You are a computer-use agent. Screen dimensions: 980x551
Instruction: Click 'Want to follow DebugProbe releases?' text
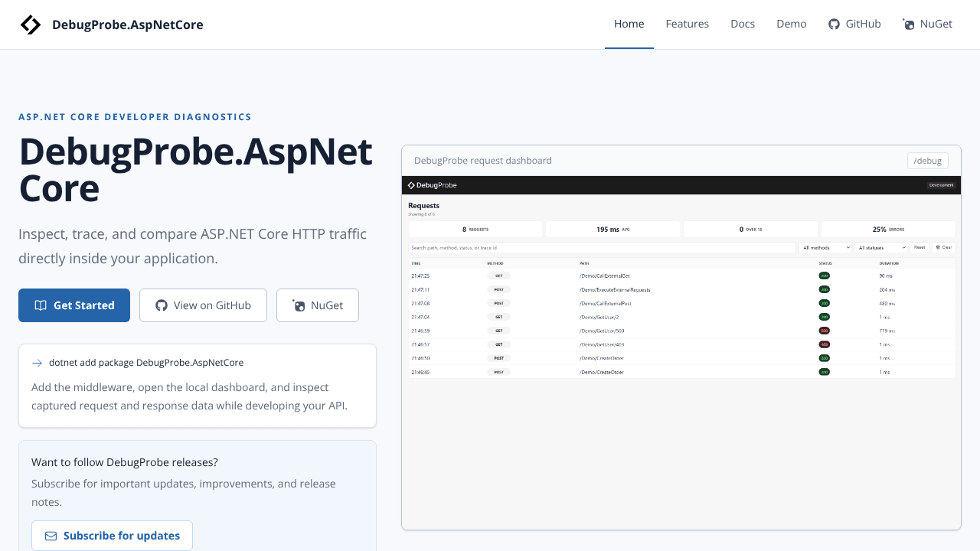coord(125,462)
